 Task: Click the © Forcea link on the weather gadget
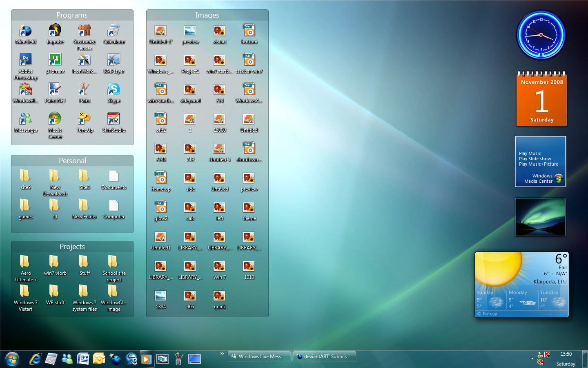[487, 314]
